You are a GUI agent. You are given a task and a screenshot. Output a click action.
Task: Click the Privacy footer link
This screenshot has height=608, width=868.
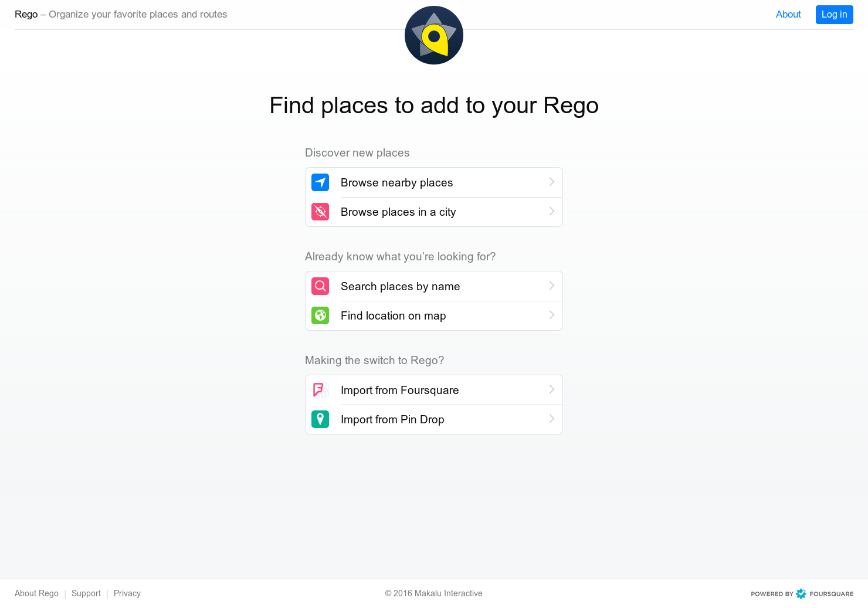127,593
